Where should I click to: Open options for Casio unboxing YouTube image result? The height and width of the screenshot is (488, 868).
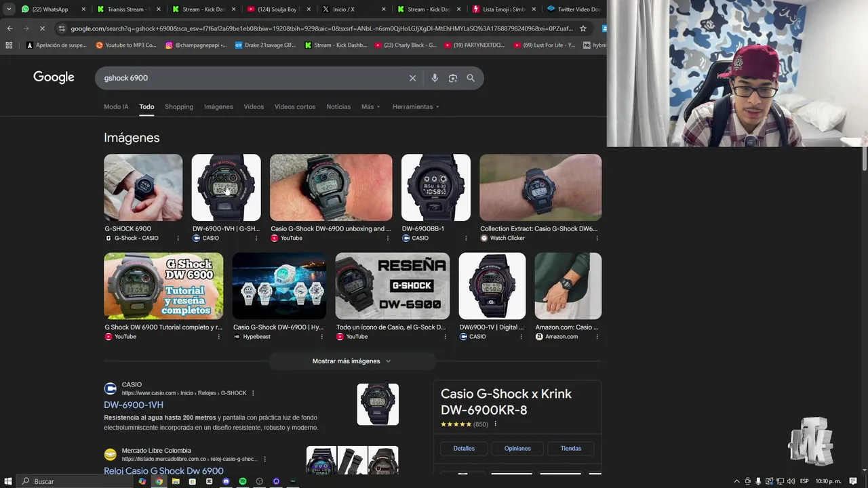(388, 238)
